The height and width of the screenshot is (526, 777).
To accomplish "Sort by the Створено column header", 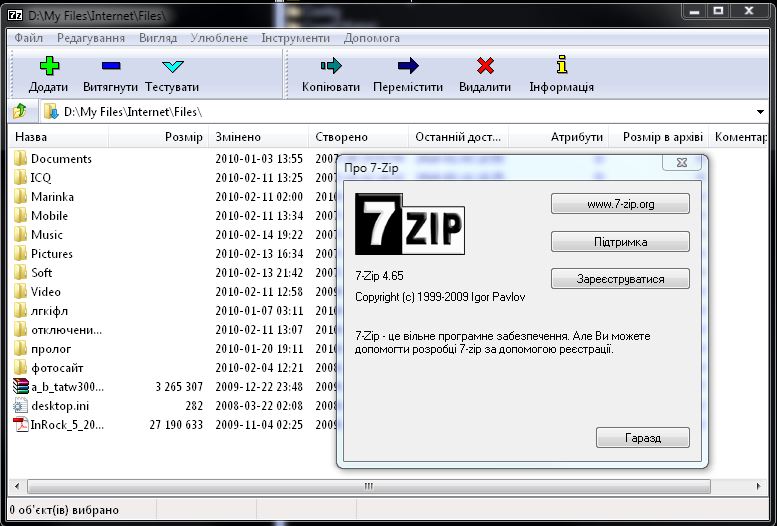I will click(359, 137).
